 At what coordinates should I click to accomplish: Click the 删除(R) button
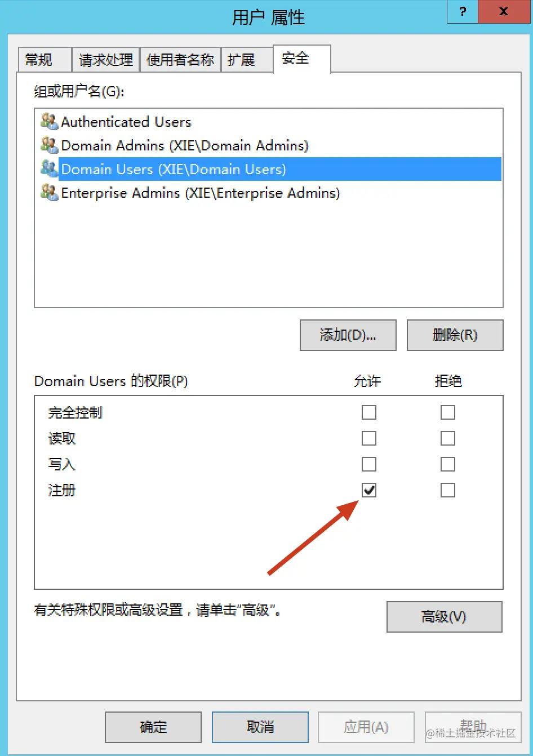coord(455,335)
